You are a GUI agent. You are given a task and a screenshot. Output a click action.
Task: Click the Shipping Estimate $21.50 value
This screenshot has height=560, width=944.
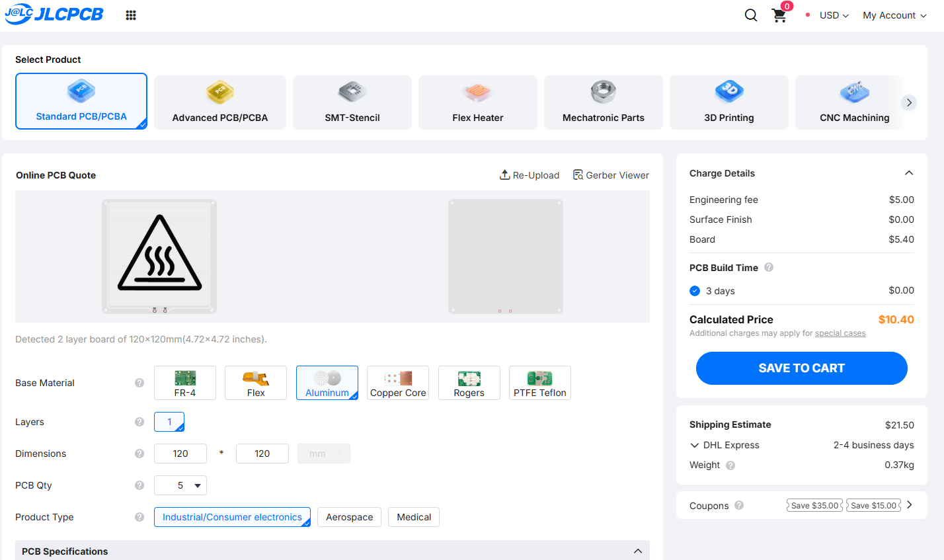tap(900, 425)
